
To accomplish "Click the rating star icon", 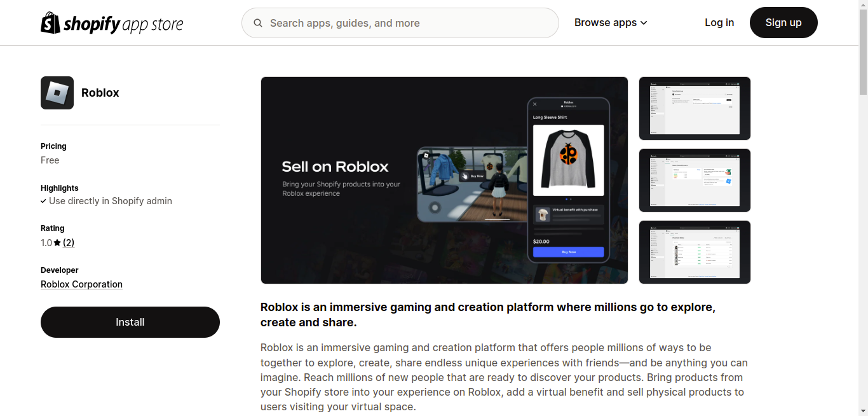I will tap(57, 243).
